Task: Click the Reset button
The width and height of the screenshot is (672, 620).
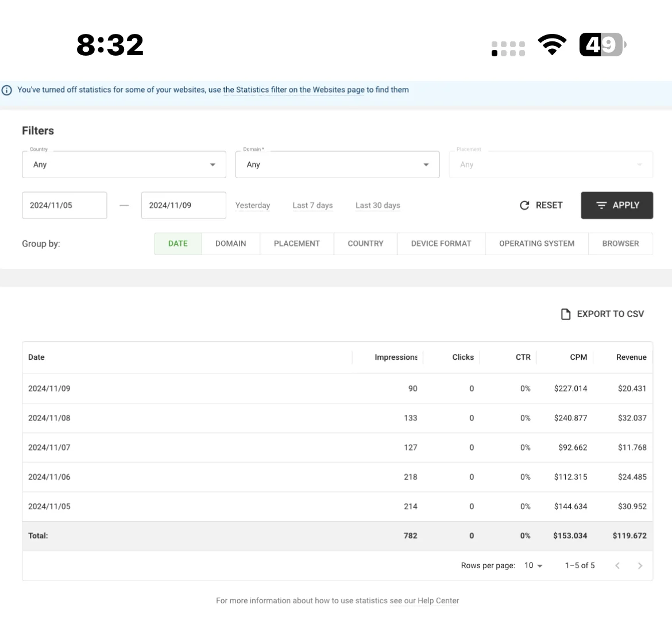Action: pyautogui.click(x=541, y=205)
